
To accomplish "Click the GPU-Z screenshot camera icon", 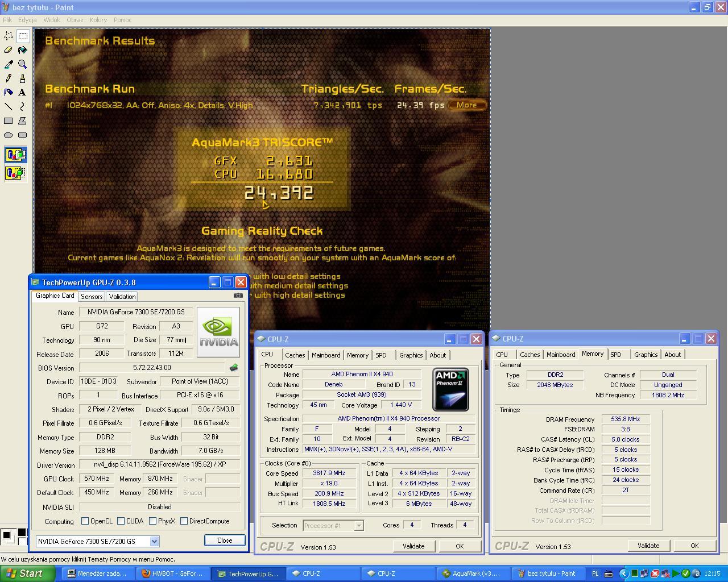I will pyautogui.click(x=238, y=296).
